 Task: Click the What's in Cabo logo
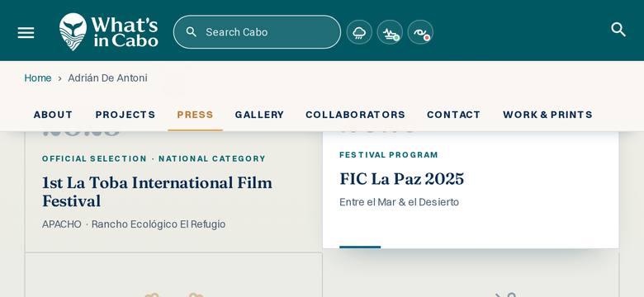[108, 31]
